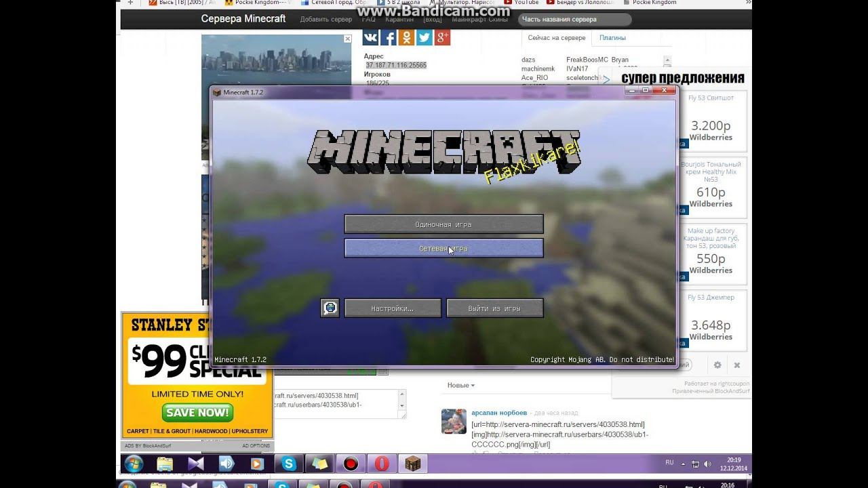The height and width of the screenshot is (488, 868).
Task: Click Minecraft 1.7.2 window title icon
Action: [217, 92]
